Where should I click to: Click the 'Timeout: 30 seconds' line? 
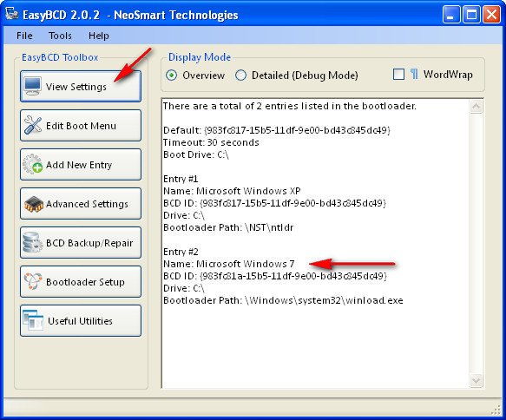click(211, 142)
